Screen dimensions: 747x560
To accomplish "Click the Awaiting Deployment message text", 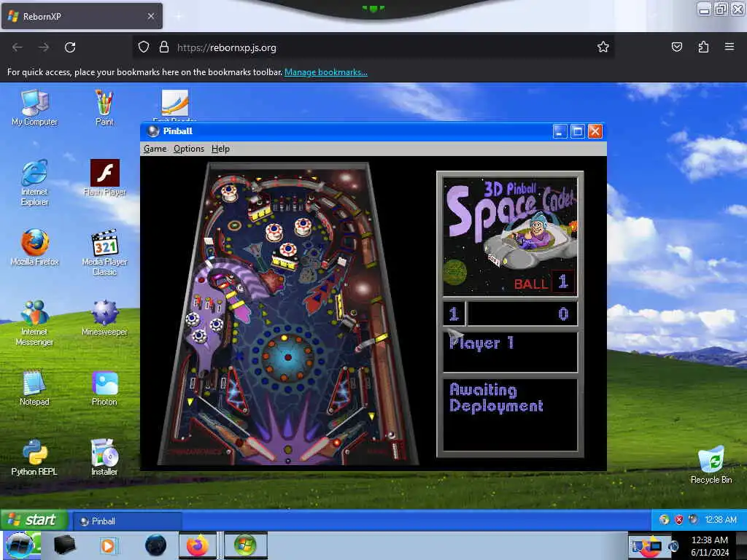I will click(496, 398).
